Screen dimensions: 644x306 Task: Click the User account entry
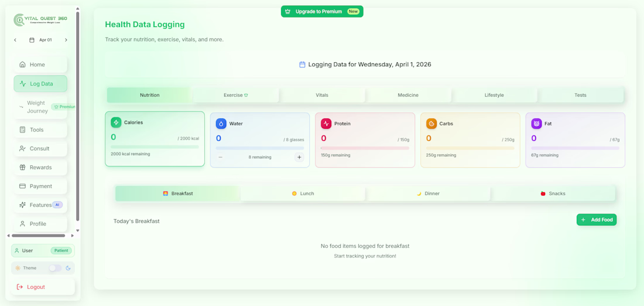[43, 250]
